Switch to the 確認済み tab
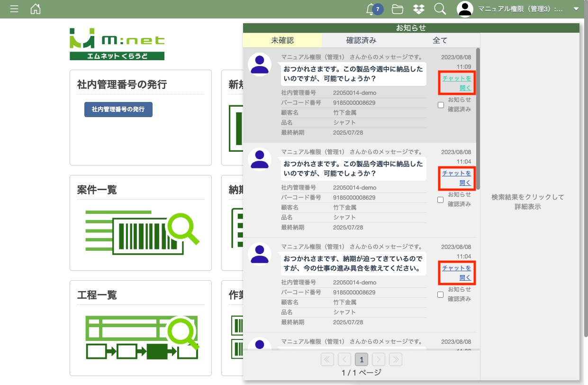 (x=361, y=40)
